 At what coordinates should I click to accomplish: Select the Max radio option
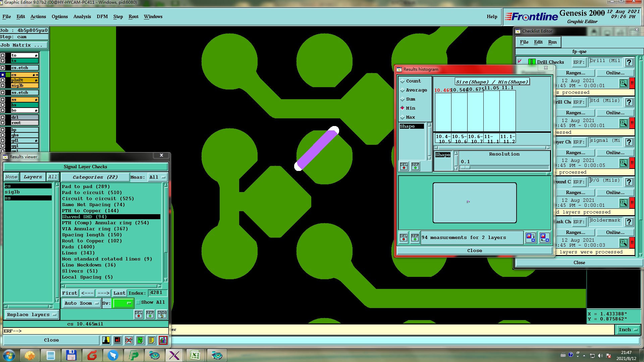pos(402,117)
